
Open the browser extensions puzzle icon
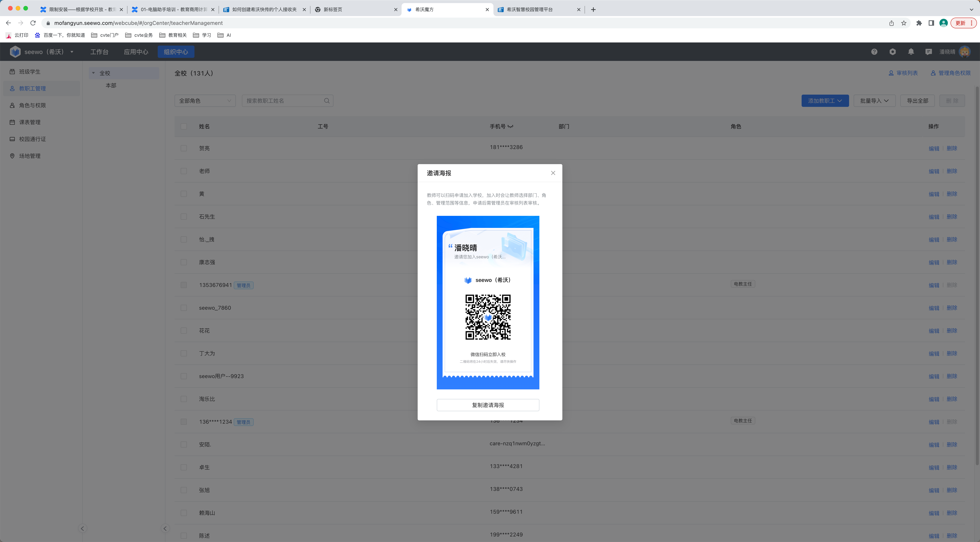pyautogui.click(x=919, y=23)
